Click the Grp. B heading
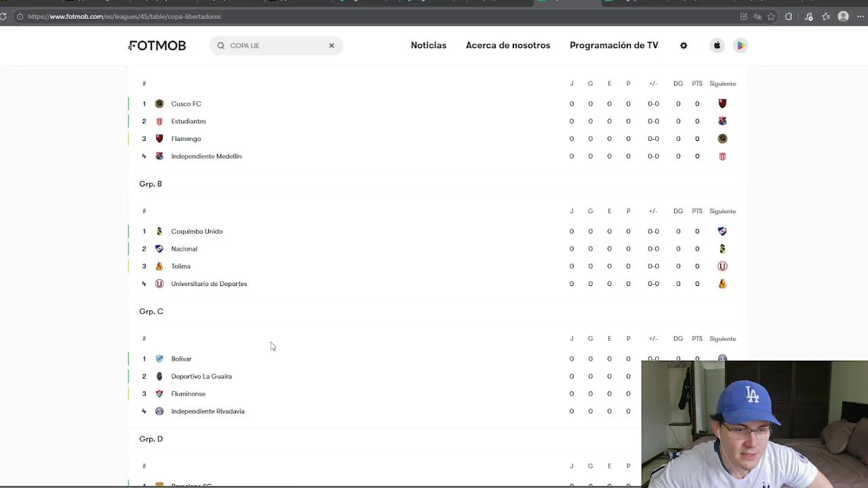This screenshot has height=488, width=868. [x=151, y=184]
